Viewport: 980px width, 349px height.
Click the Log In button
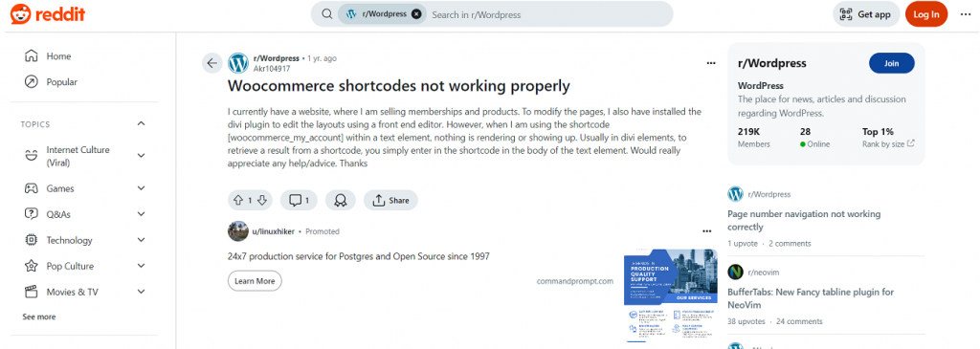[926, 14]
